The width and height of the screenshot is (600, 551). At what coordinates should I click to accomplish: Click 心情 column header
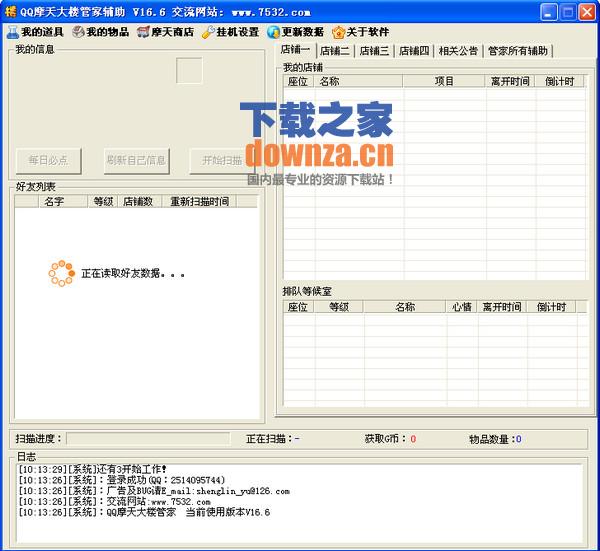pos(461,307)
